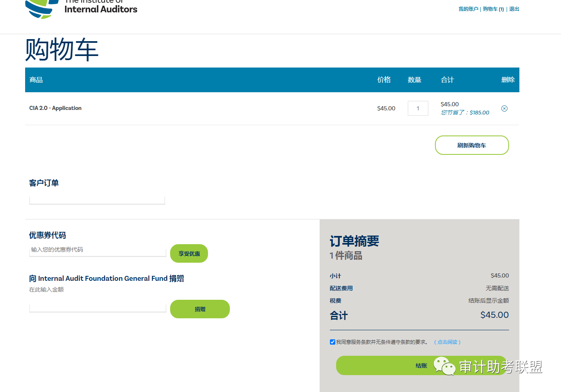Viewport: 561px width, 392px height.
Task: Select the CIA 2.0 - Application product name
Action: pyautogui.click(x=55, y=108)
